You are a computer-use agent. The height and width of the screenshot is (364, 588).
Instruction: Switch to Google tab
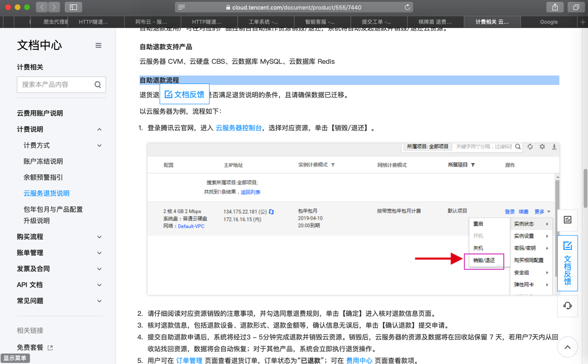pyautogui.click(x=549, y=22)
